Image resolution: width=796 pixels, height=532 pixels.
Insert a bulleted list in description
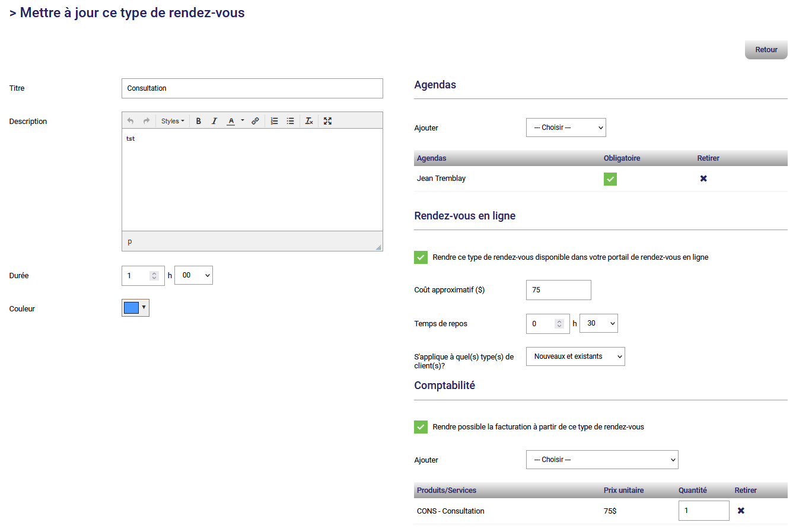coord(290,121)
